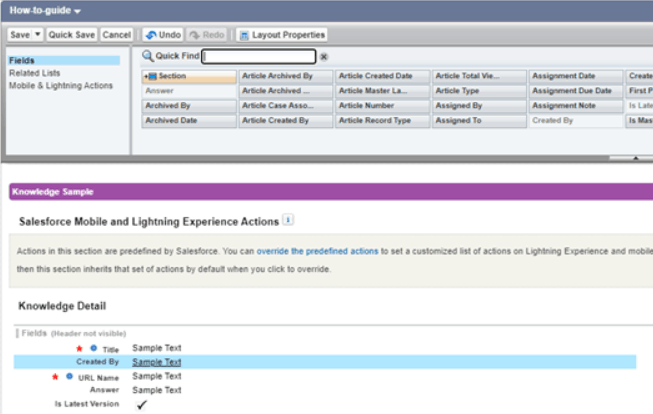Select Related Lists in the palette categories
The width and height of the screenshot is (653, 414).
click(35, 73)
